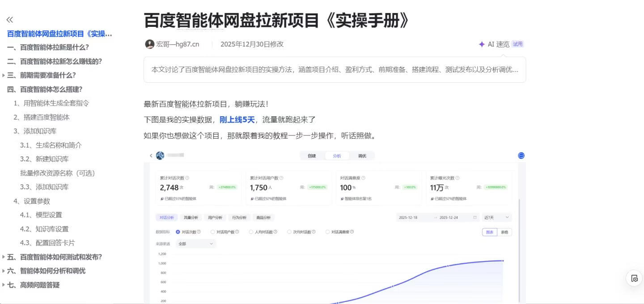Click the agent avatar in the analytics header
This screenshot has width=644, height=304.
160,155
